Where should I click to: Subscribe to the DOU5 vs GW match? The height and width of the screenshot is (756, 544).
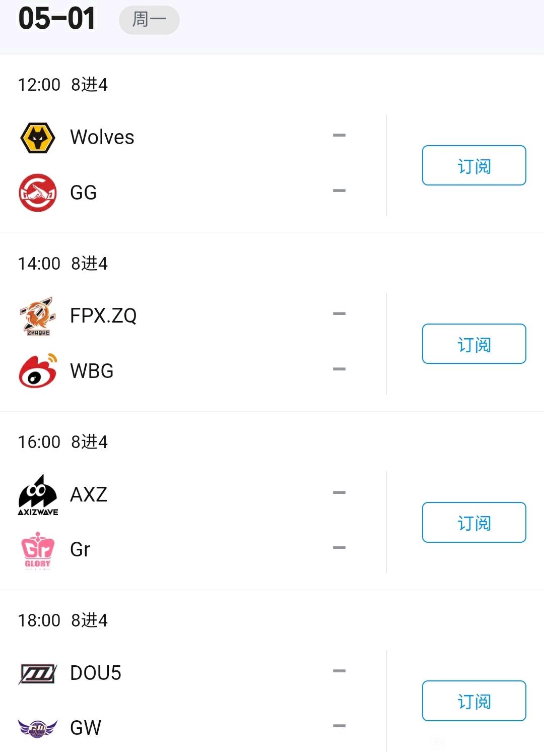click(474, 701)
